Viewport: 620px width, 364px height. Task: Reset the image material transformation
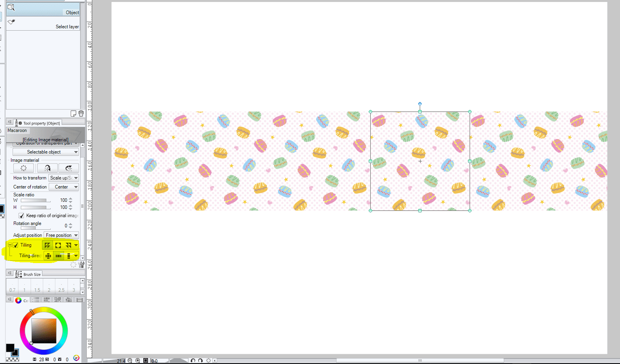click(24, 168)
